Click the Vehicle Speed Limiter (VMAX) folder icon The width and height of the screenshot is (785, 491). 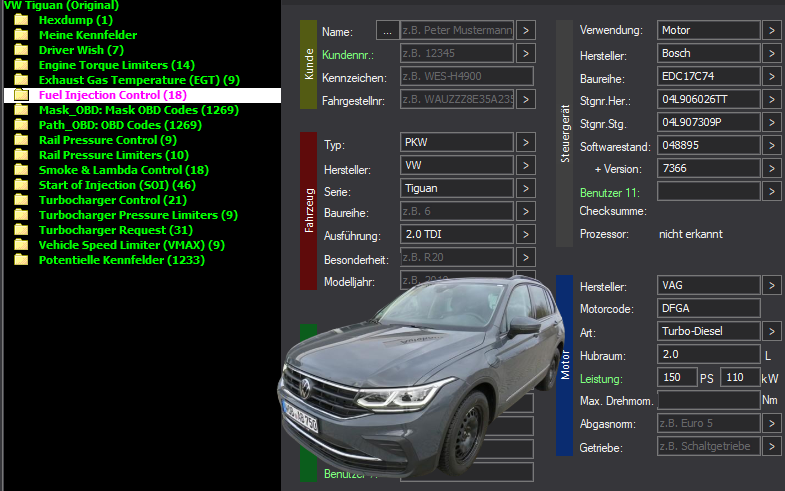[21, 245]
